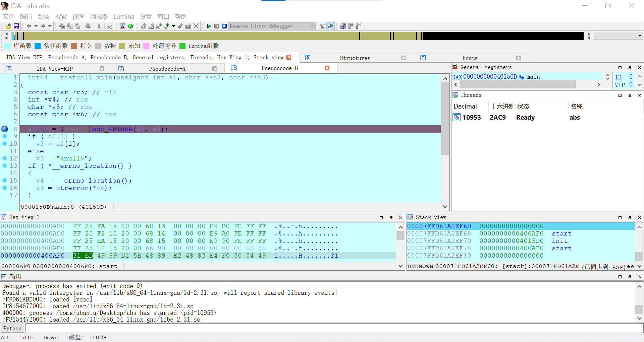
Task: Close the Pseudocode-B tab
Action: pos(327,68)
